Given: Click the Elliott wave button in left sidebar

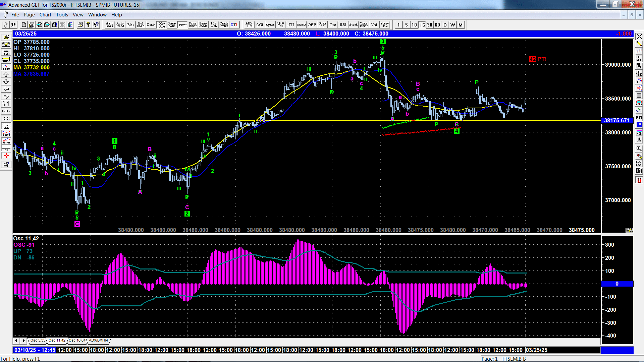Looking at the screenshot, I should (6, 67).
